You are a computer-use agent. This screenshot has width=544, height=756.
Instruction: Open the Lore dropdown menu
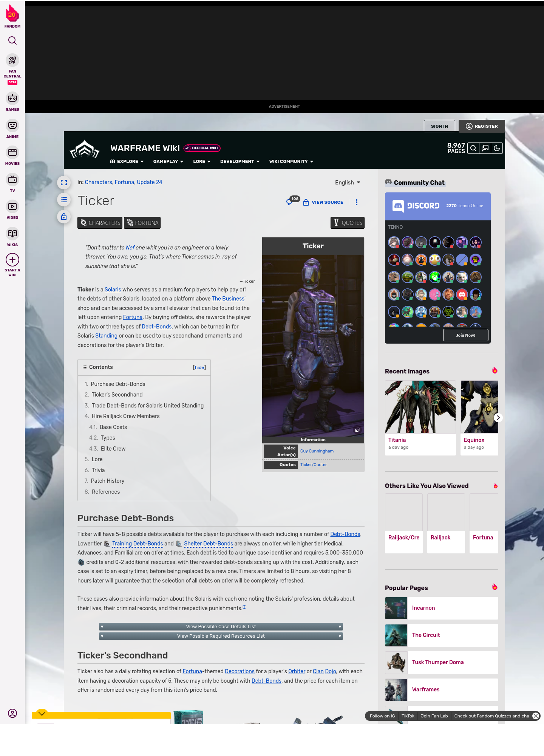click(202, 161)
